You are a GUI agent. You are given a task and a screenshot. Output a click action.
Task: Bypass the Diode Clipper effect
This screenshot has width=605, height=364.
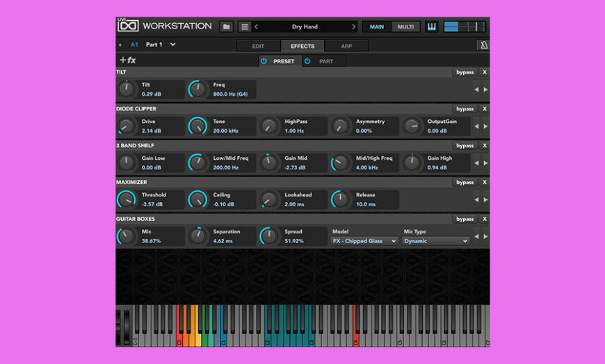click(x=465, y=109)
